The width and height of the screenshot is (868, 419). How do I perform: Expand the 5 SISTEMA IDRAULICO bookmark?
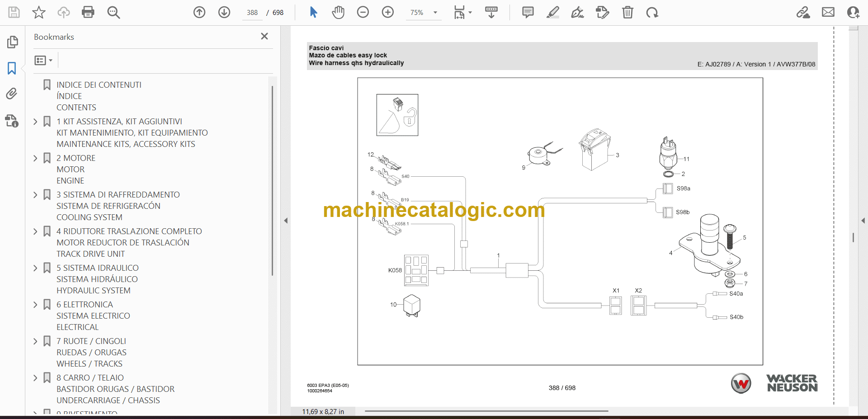36,268
